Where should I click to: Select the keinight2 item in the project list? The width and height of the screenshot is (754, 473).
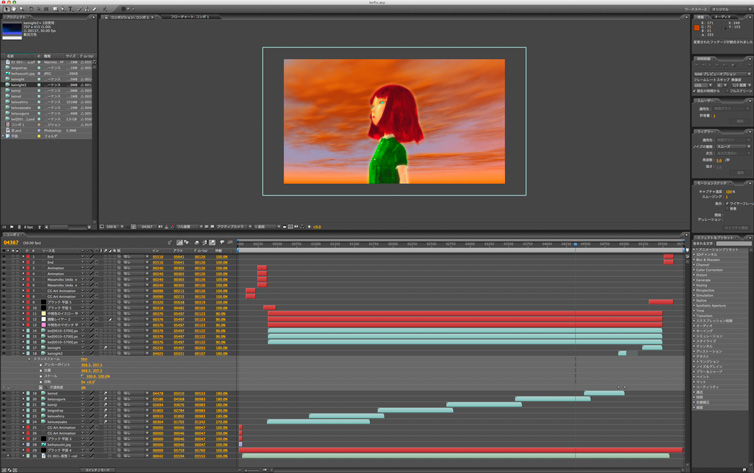point(47,85)
